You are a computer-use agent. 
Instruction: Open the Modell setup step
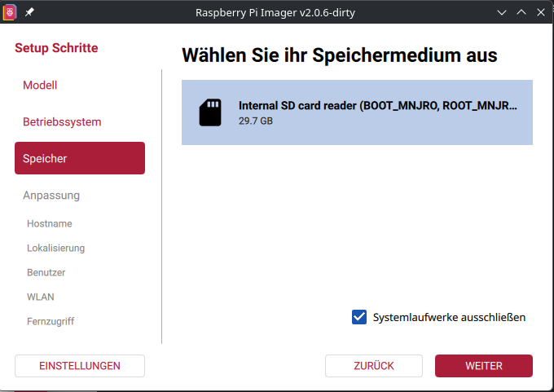(40, 85)
